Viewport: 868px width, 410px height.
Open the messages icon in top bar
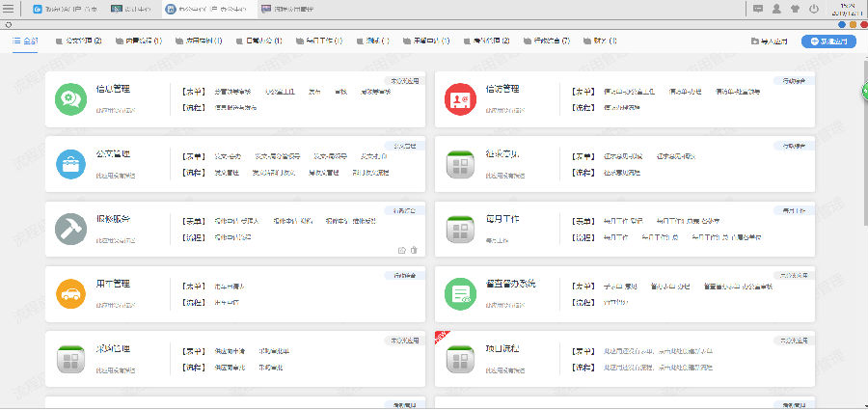(x=758, y=9)
